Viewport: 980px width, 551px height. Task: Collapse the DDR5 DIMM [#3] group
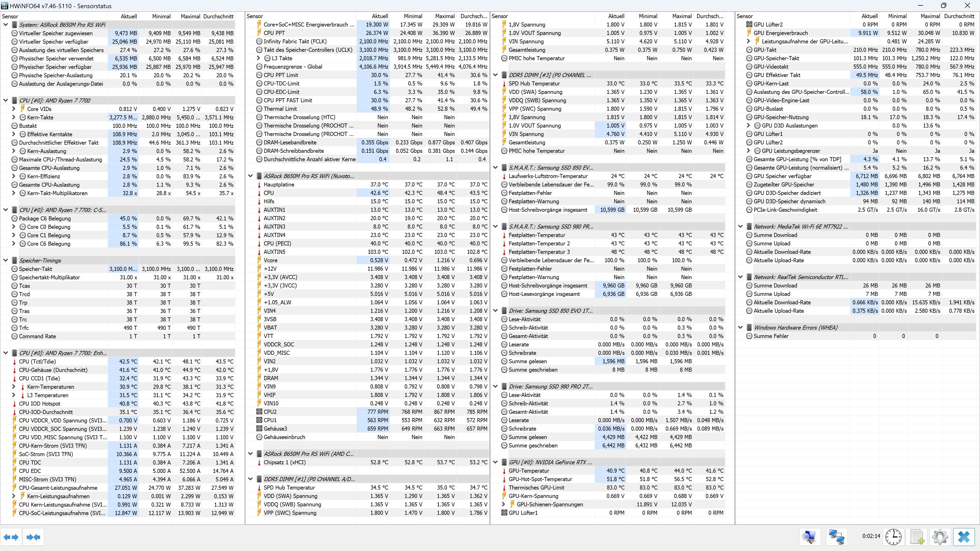coord(495,75)
